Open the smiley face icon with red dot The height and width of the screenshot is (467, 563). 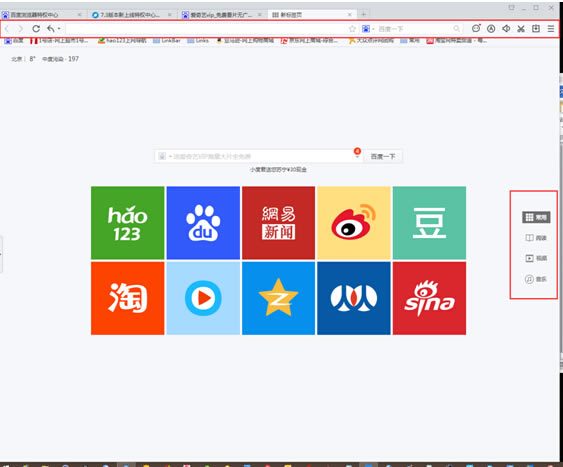point(476,28)
